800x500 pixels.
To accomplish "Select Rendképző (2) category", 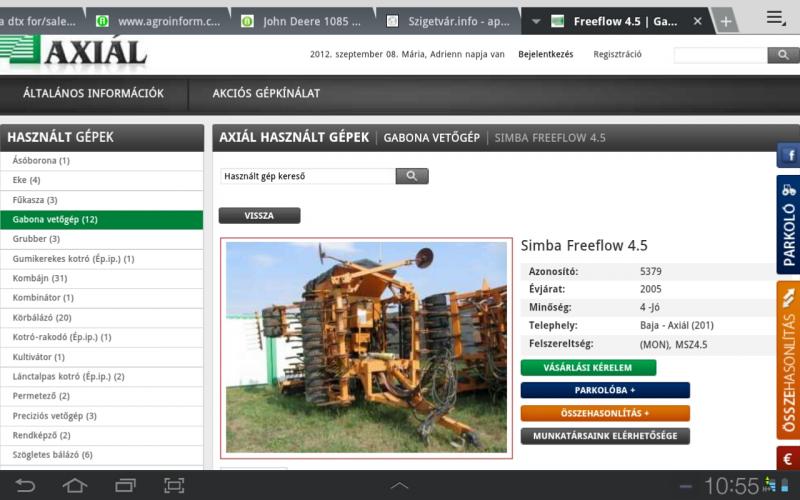I will (102, 435).
